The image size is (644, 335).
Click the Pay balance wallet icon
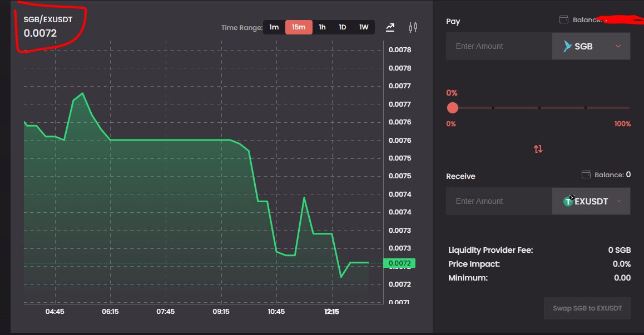coord(564,19)
